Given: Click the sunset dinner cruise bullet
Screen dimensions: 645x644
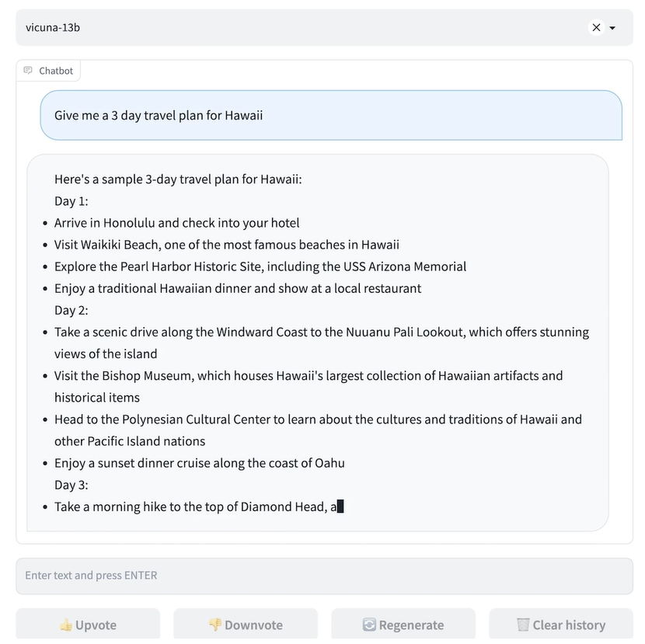Looking at the screenshot, I should click(x=199, y=463).
